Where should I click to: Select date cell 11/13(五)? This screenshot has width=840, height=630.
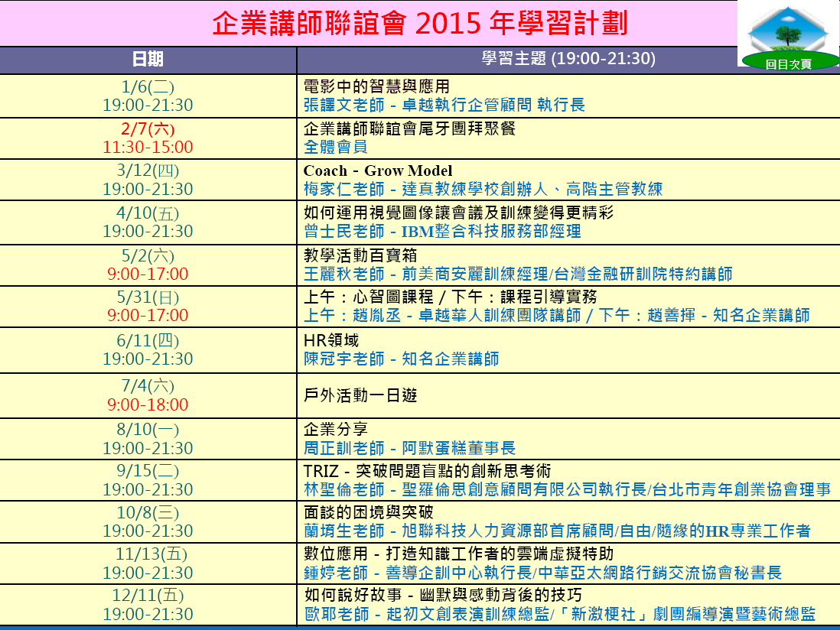tap(148, 554)
